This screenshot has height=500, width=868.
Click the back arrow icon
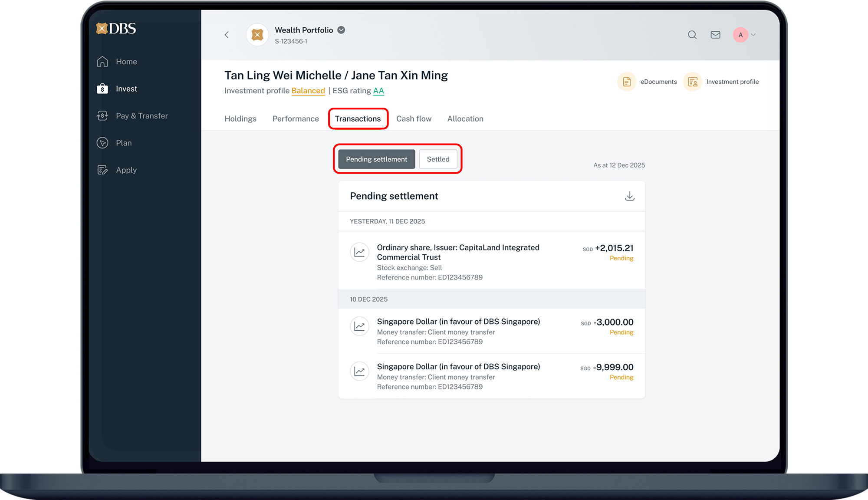227,35
